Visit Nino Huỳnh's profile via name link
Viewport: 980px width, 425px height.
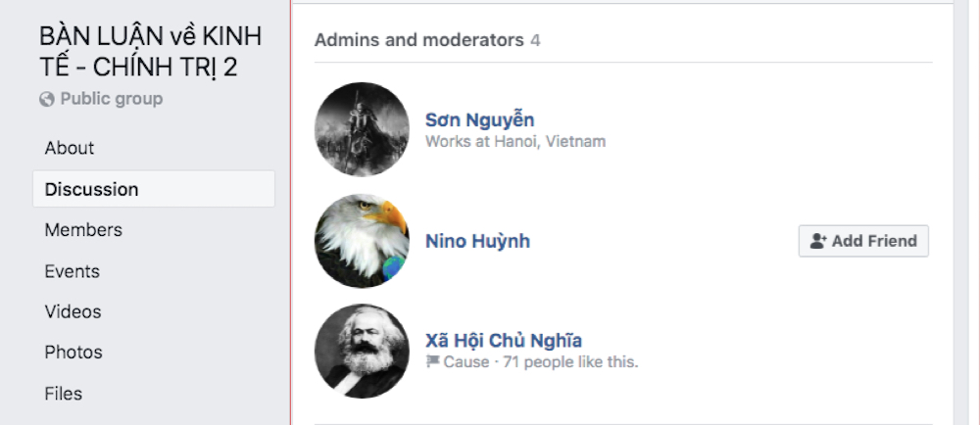point(477,241)
